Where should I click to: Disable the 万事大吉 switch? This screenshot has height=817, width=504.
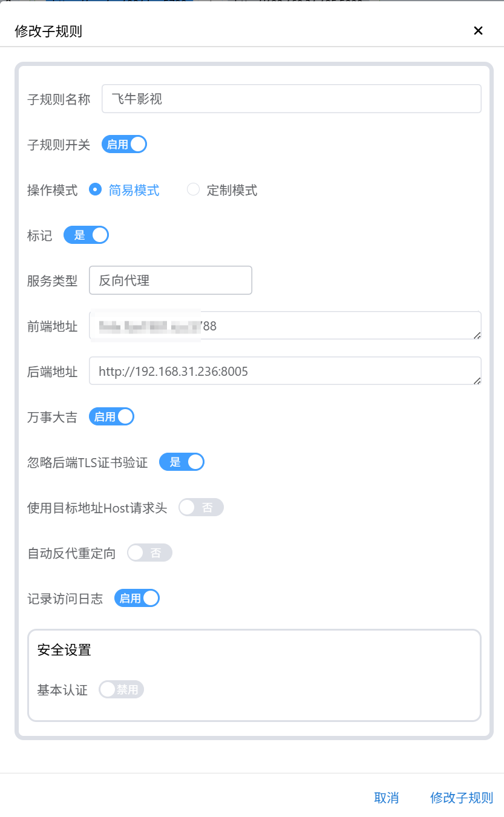[111, 417]
